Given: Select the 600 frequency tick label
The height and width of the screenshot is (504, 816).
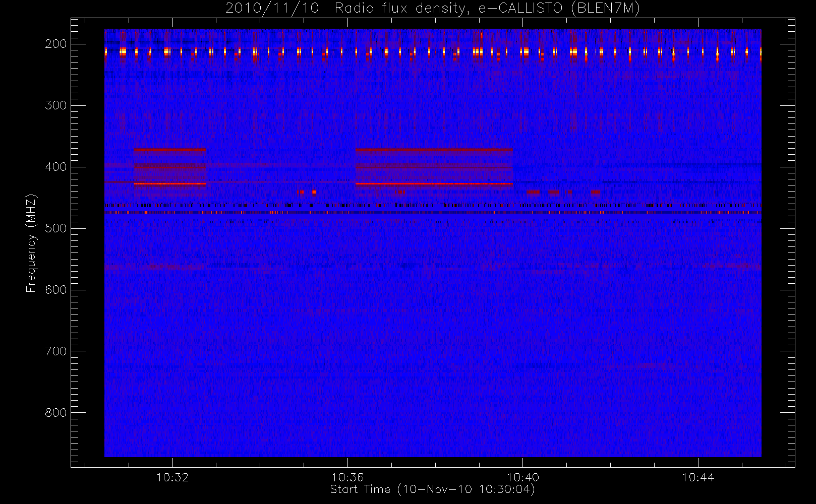Looking at the screenshot, I should (x=56, y=290).
